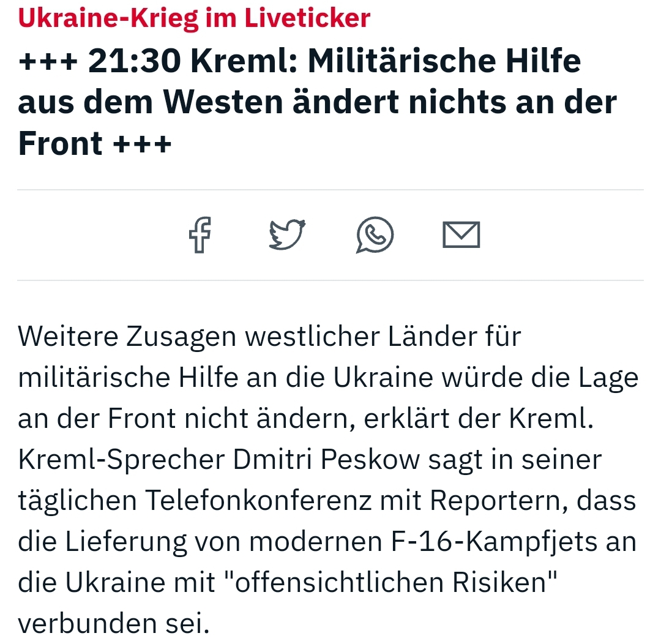Click the final words 'verbunden sei.'
Screen dimensions: 661x644
pos(114,623)
